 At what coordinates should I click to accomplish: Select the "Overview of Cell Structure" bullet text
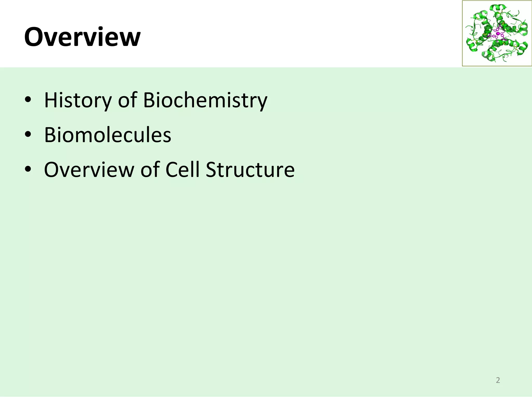[169, 170]
